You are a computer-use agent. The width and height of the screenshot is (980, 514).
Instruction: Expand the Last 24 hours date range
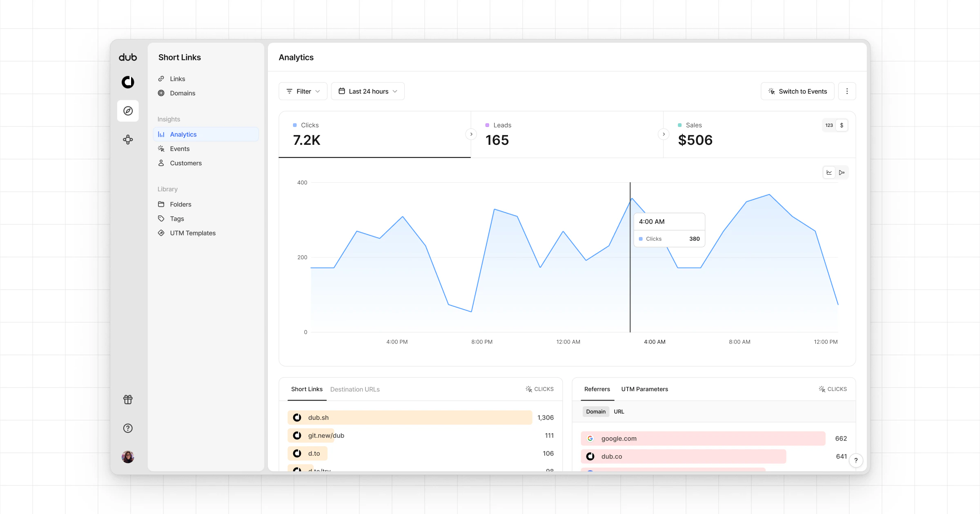368,91
